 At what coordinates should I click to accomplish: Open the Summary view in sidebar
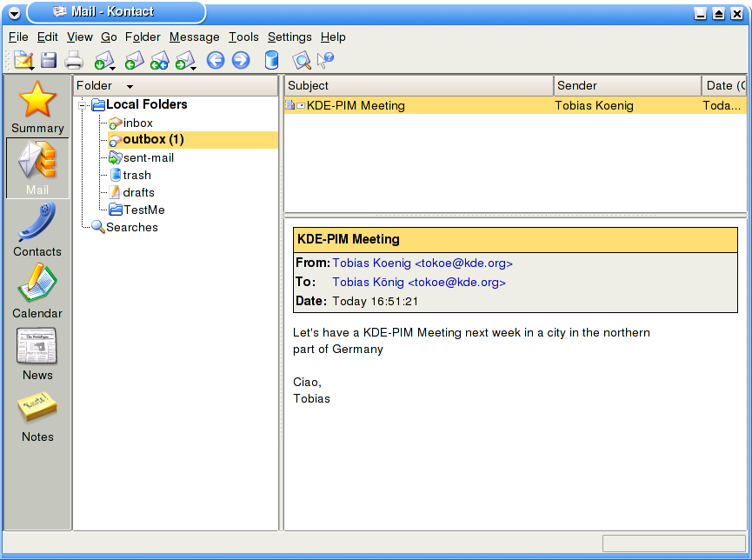37,107
